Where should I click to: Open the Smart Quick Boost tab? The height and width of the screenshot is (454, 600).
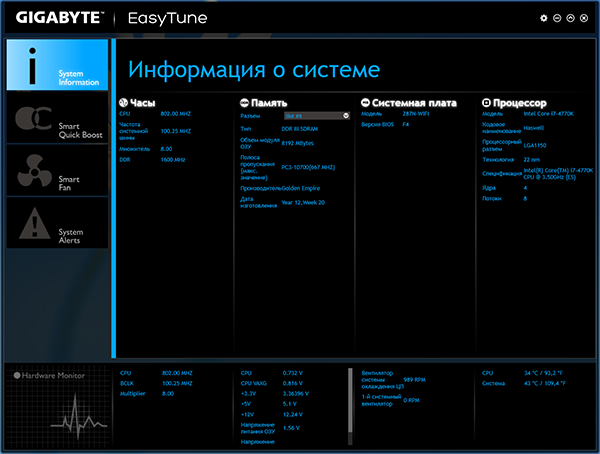click(x=57, y=118)
